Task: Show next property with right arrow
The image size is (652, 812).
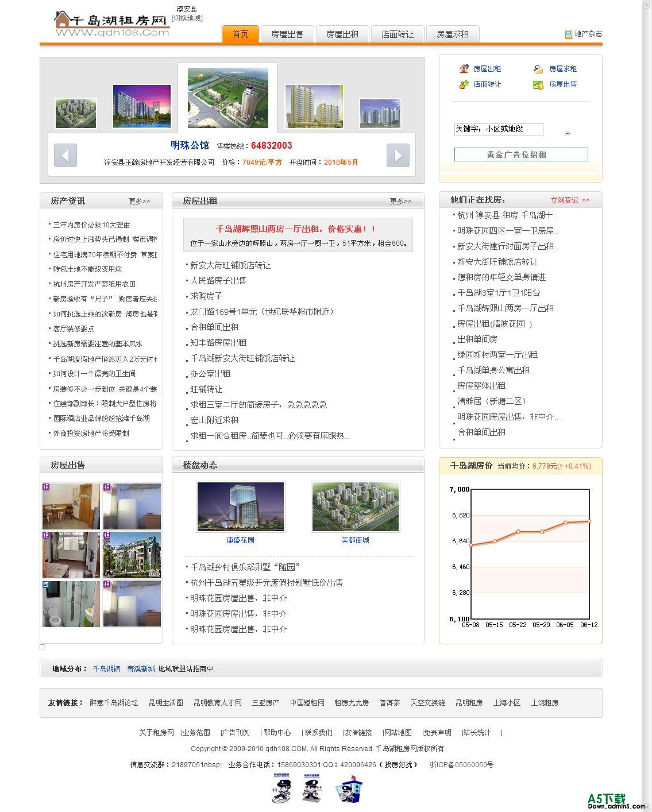Action: click(x=398, y=155)
